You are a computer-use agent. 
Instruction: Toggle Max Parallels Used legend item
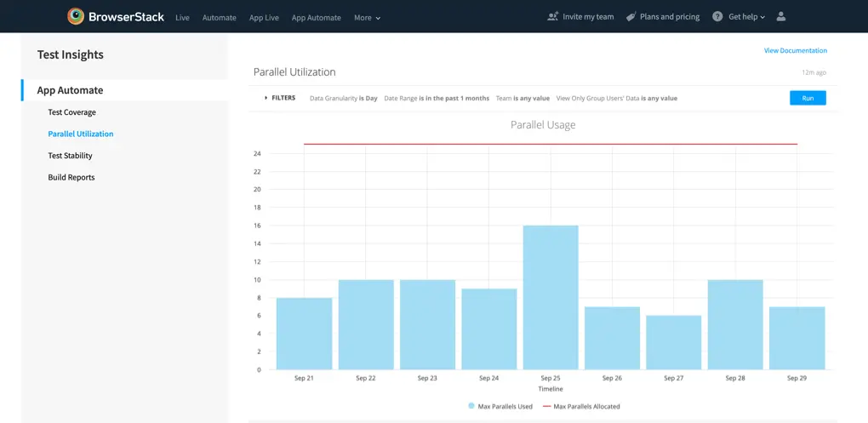click(500, 406)
